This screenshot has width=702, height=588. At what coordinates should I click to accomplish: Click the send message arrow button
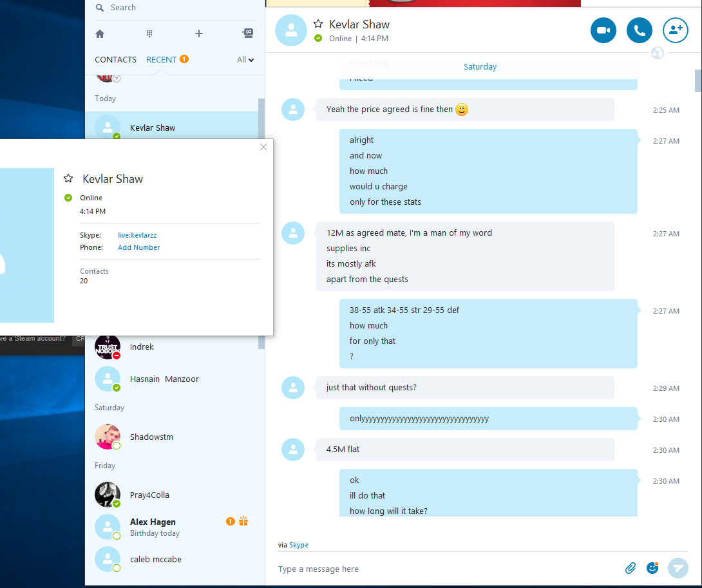[678, 568]
